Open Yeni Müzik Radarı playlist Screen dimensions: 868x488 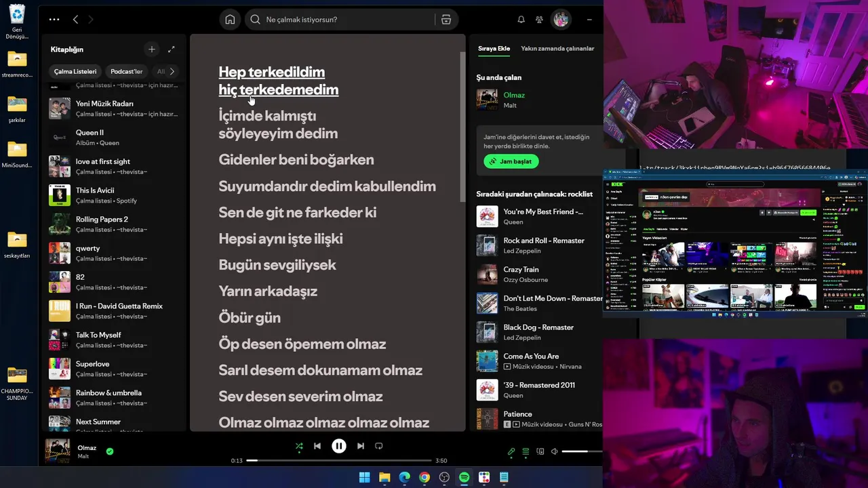(114, 108)
